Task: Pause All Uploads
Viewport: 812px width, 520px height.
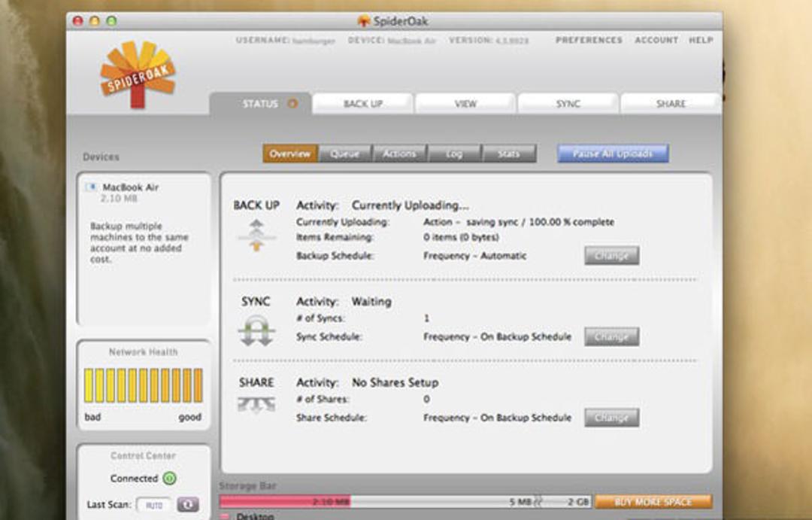Action: (614, 154)
